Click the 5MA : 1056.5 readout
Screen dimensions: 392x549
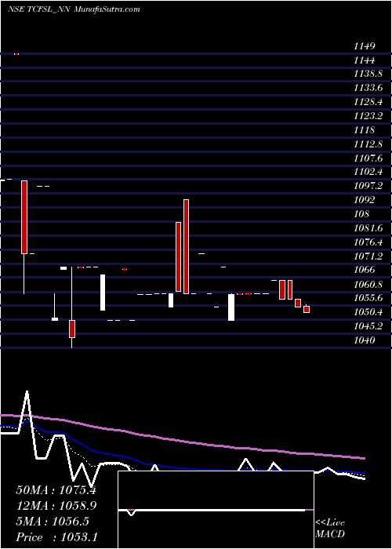click(x=53, y=522)
